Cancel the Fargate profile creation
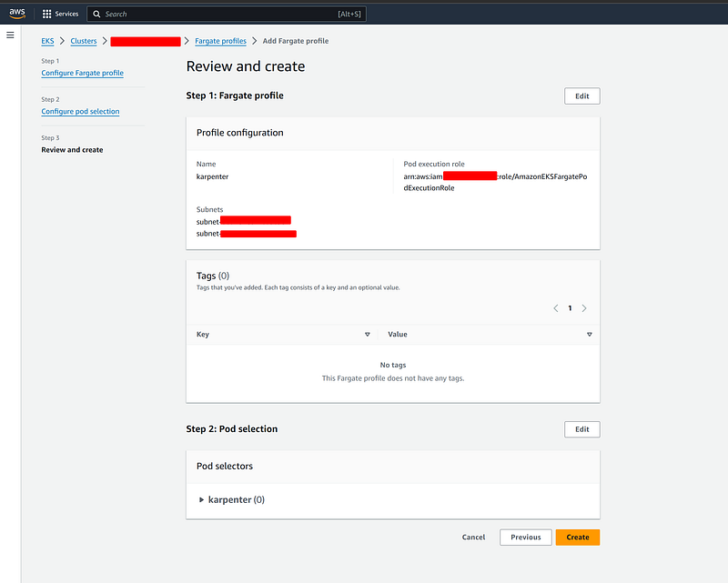Viewport: 728px width, 583px height. tap(473, 537)
